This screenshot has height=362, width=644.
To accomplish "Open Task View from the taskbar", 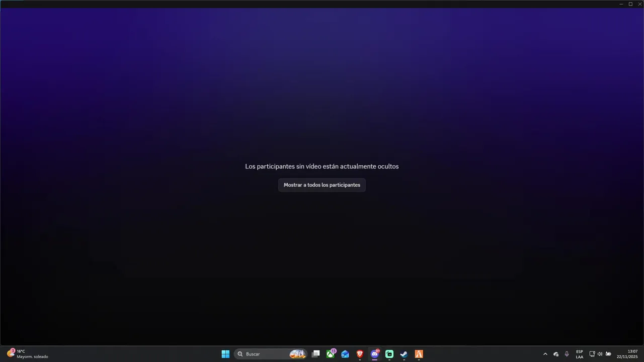I will click(316, 354).
